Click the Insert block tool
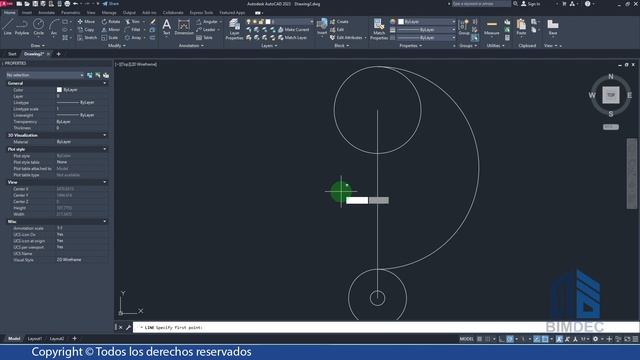This screenshot has width=640, height=360. pos(322,27)
